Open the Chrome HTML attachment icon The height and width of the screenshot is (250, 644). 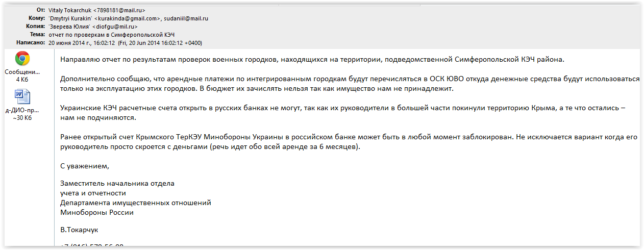click(x=22, y=59)
